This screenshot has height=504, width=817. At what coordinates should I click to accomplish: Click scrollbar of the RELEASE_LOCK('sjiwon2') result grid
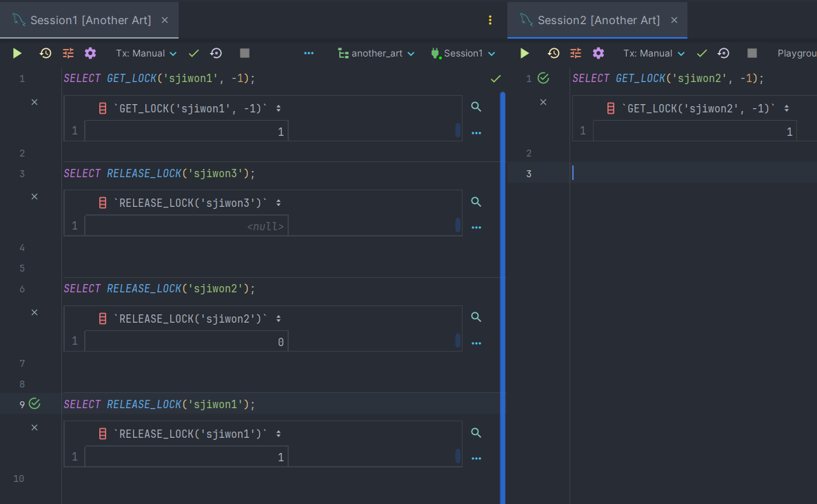(458, 341)
